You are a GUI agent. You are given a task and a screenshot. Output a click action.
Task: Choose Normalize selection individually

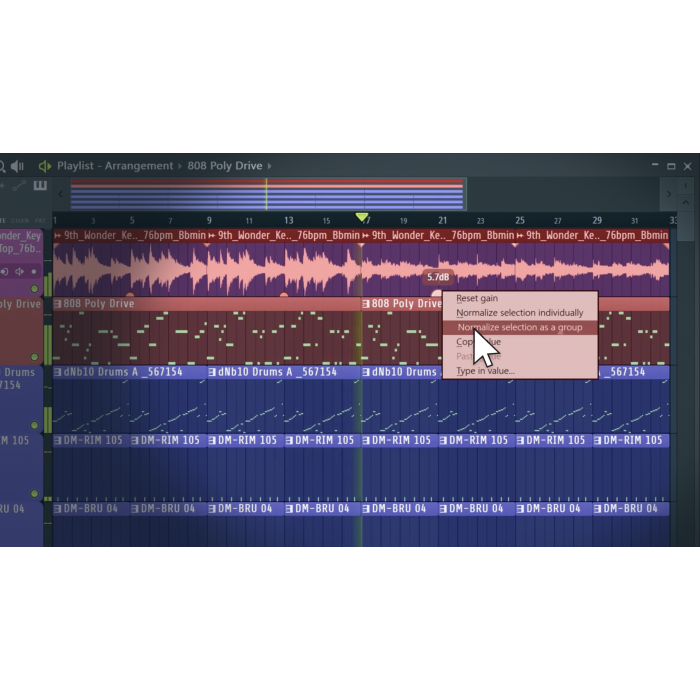tap(520, 312)
